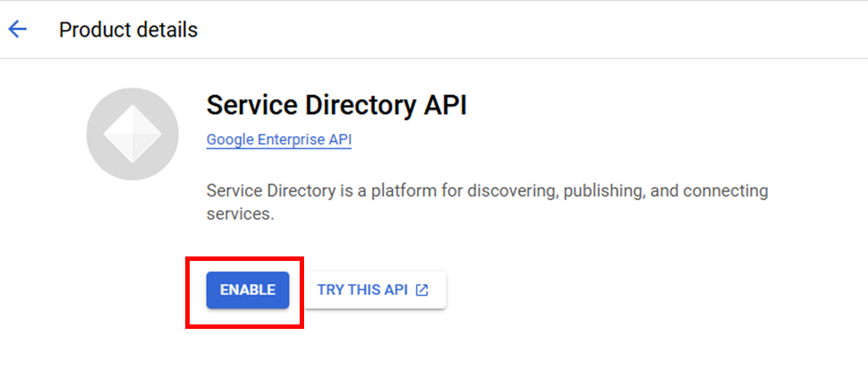Click the Service Directory description paragraph

(x=487, y=202)
